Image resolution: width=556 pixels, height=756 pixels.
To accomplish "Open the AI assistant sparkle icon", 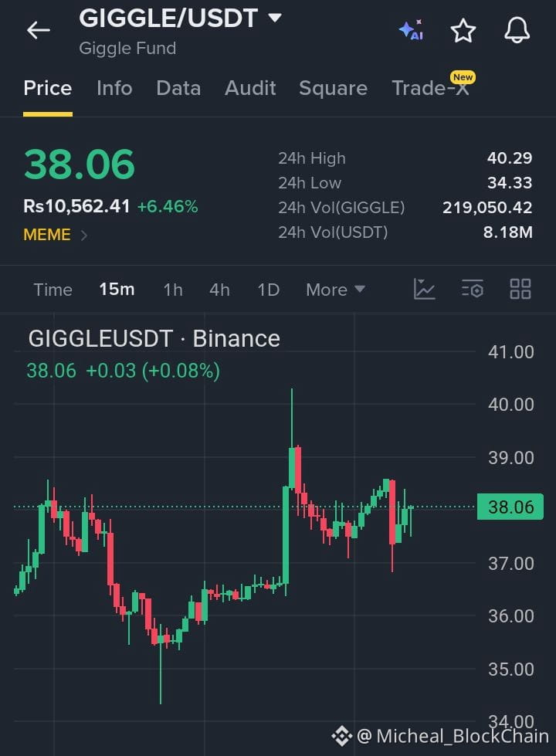I will (x=412, y=30).
